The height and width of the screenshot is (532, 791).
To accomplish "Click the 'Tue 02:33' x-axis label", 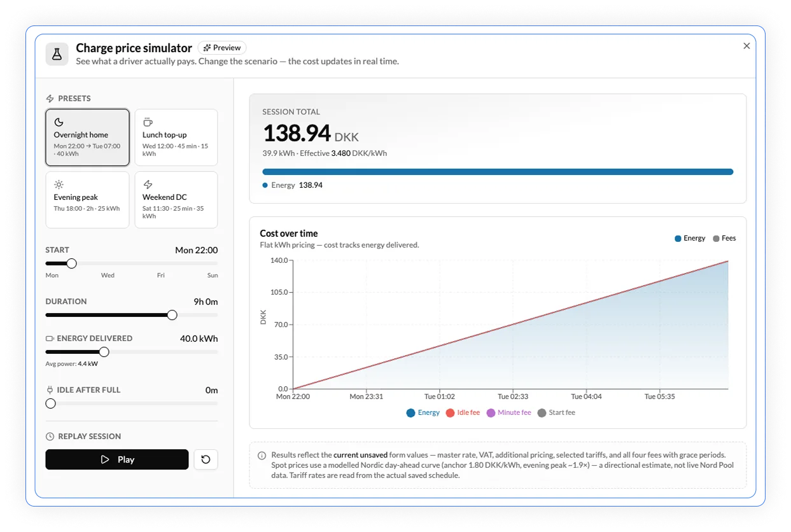I will click(x=514, y=396).
